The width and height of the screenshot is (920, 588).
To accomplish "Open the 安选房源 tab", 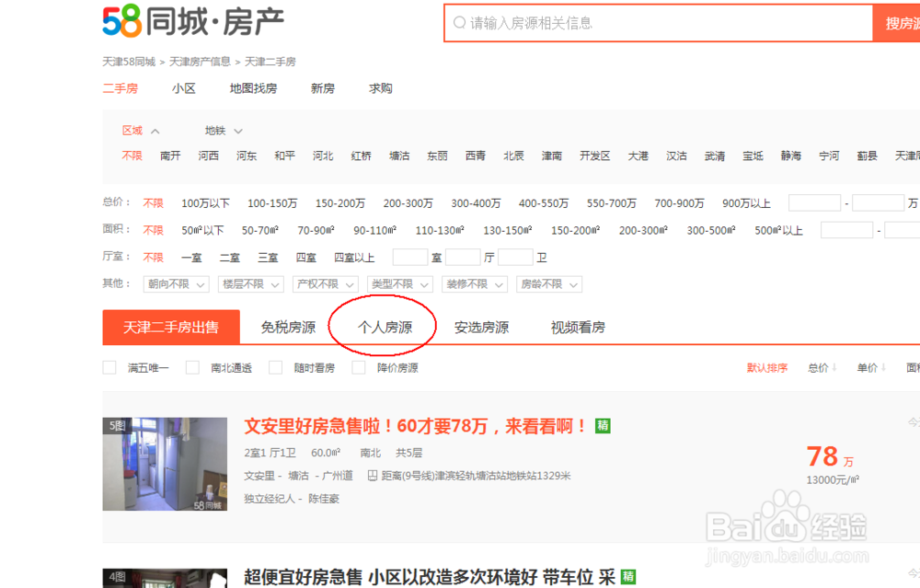I will [x=481, y=328].
